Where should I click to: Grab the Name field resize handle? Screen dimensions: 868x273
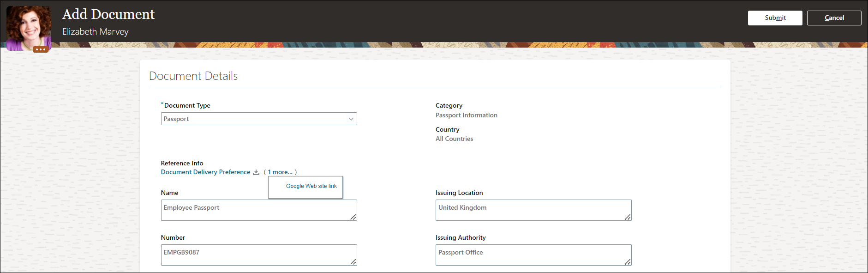click(x=353, y=217)
